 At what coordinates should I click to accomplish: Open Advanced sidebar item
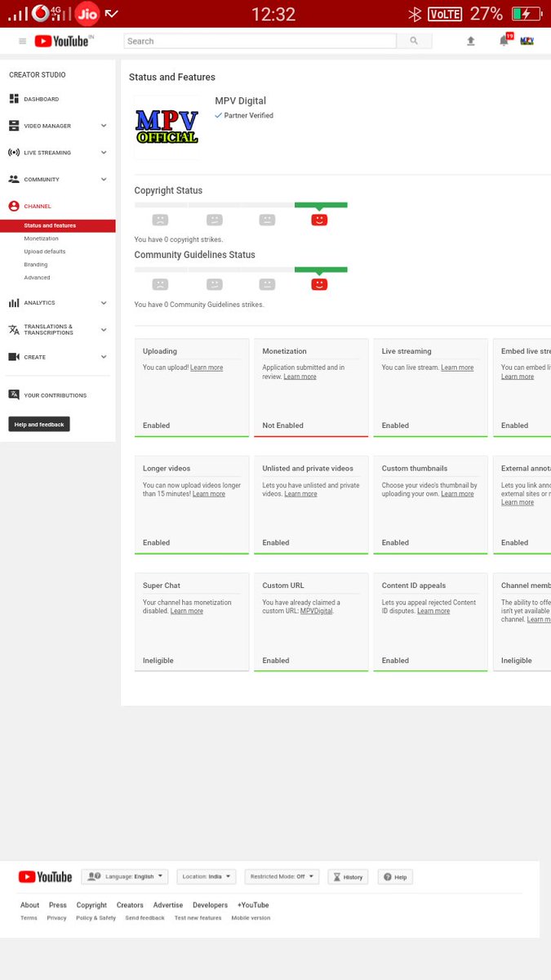click(37, 278)
